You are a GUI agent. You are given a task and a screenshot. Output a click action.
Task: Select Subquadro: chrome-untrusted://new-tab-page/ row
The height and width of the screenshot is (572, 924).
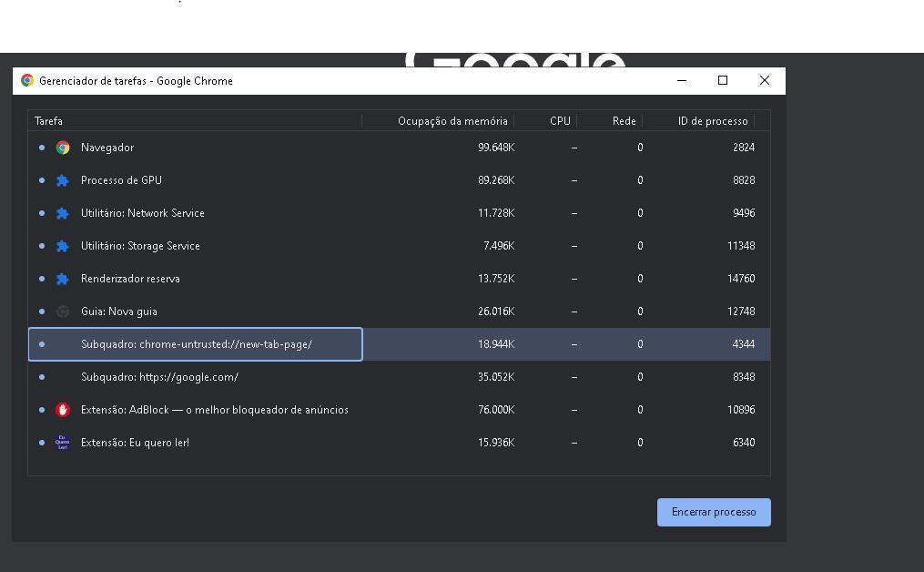coord(399,343)
